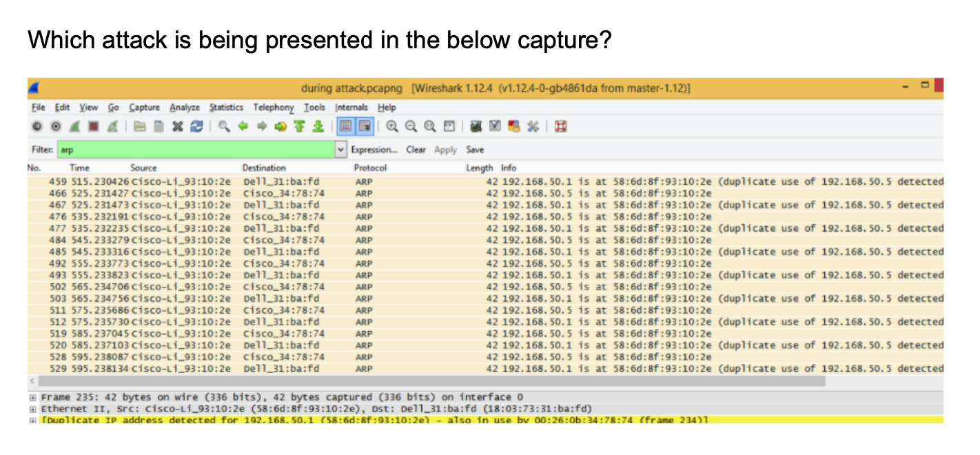Sort by the No. column header
Image resolution: width=980 pixels, height=455 pixels.
tap(34, 168)
